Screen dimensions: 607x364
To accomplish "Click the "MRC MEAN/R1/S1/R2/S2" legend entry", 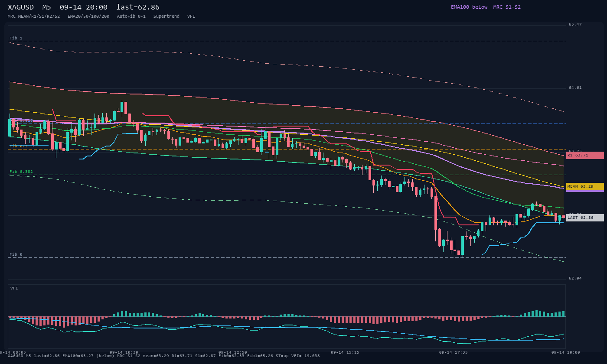I will 34,16.
